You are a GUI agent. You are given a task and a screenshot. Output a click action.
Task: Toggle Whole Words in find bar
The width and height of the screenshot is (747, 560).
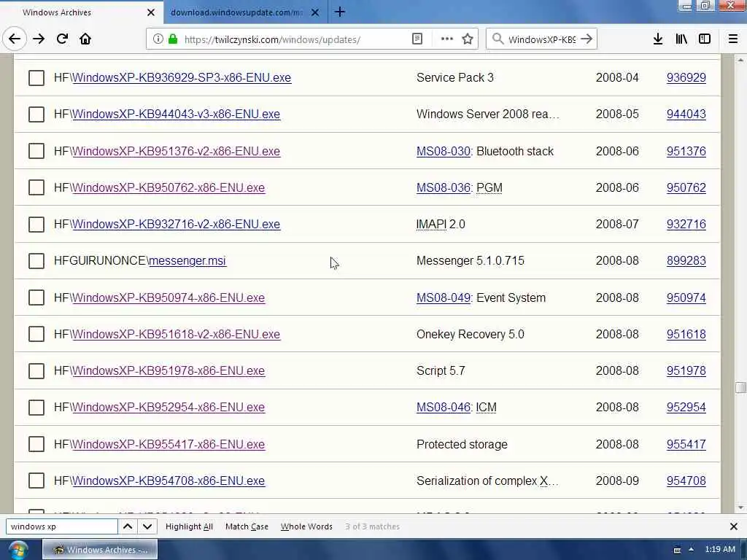[x=306, y=526]
